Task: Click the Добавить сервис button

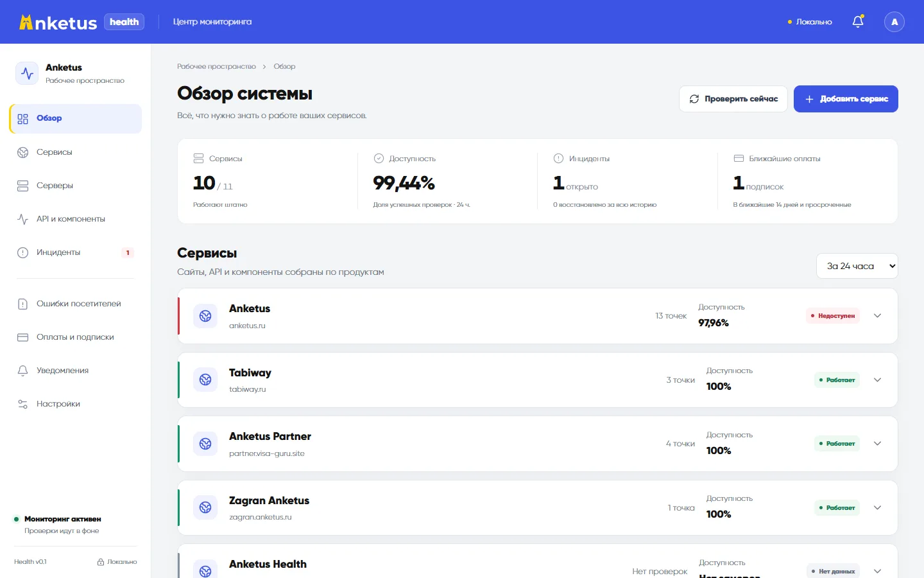Action: (846, 99)
